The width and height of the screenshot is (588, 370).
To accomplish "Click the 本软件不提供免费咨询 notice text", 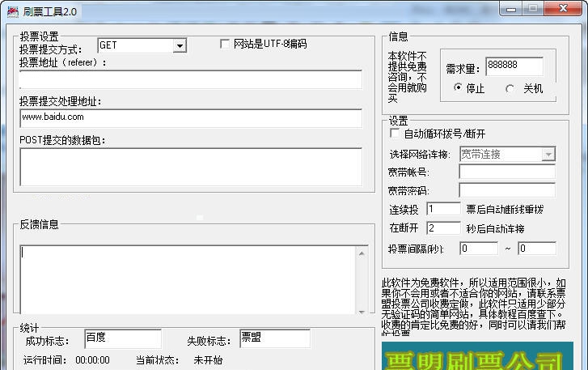I will [408, 77].
